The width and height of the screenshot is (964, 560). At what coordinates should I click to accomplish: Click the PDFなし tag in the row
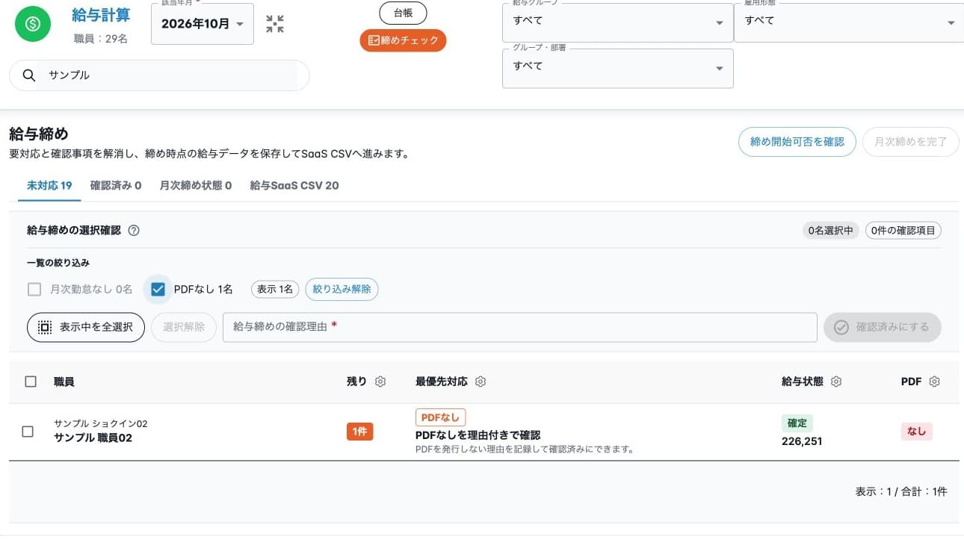point(440,417)
